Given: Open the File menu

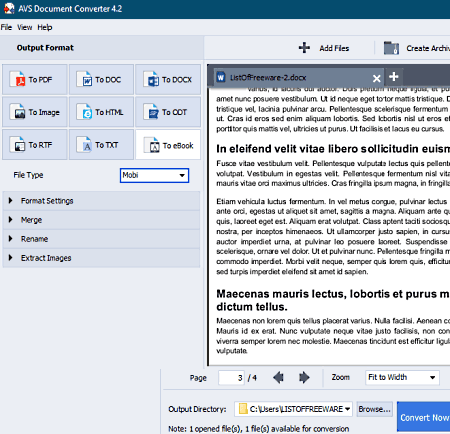Looking at the screenshot, I should [x=6, y=27].
